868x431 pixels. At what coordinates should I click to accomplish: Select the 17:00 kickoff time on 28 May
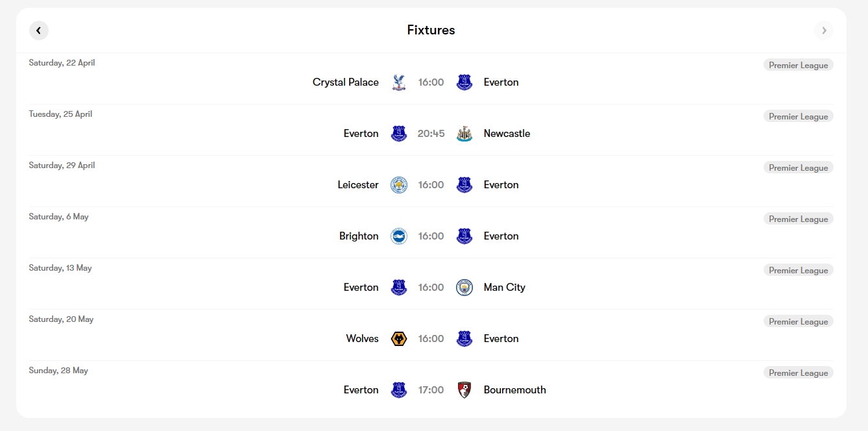(431, 390)
